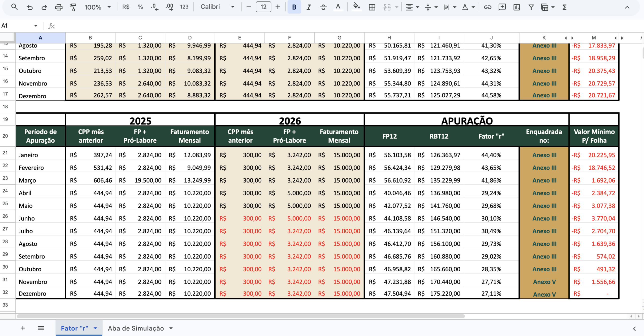The image size is (644, 336).
Task: Select column D header
Action: (190, 38)
